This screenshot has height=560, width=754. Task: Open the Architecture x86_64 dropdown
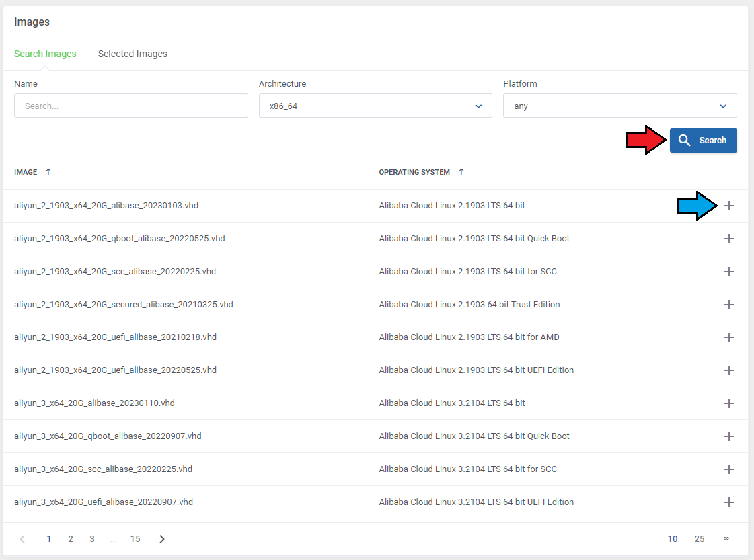pos(375,106)
